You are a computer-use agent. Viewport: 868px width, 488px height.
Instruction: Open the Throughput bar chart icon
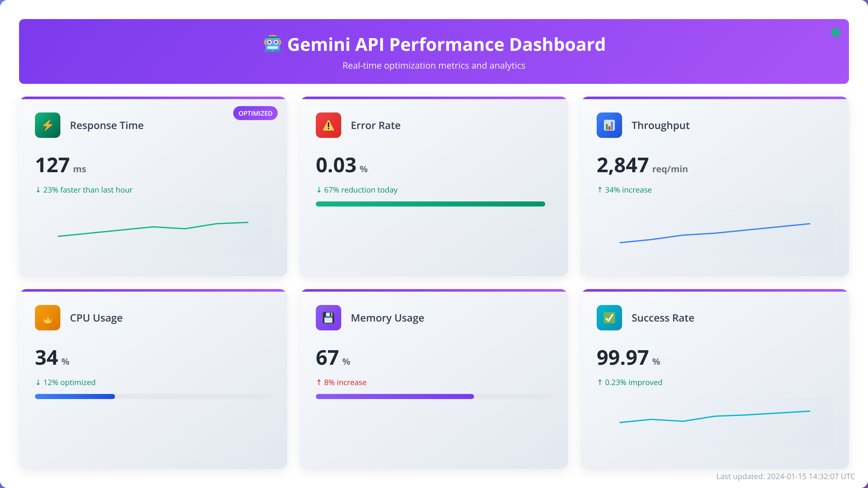[x=609, y=125]
